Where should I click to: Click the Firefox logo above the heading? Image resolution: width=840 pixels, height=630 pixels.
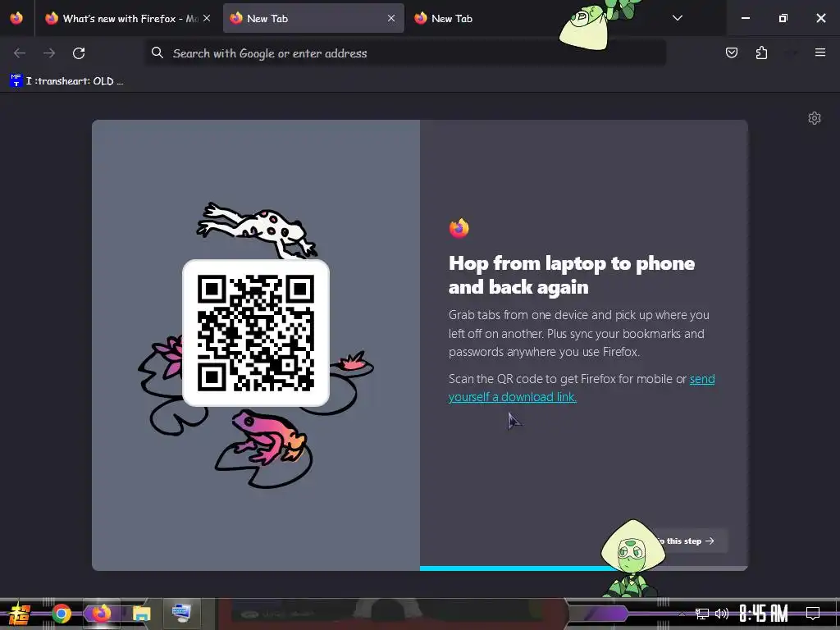459,228
